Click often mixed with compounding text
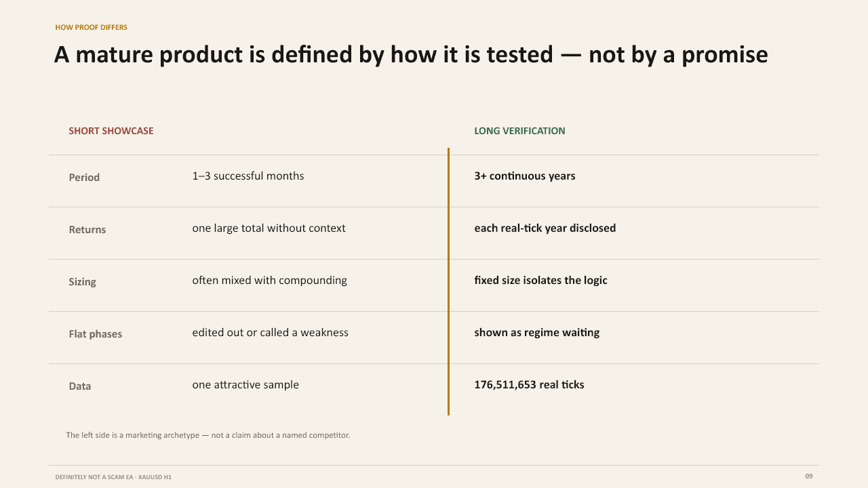 click(x=269, y=281)
